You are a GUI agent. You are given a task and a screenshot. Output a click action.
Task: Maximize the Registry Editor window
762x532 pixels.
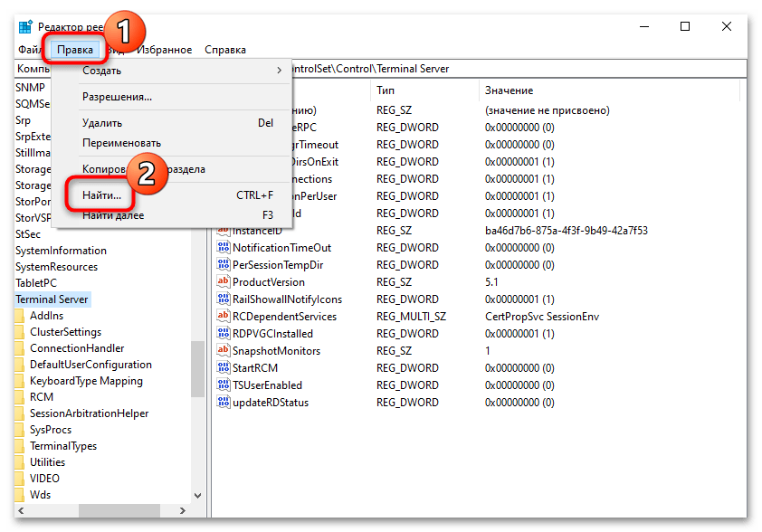(685, 27)
